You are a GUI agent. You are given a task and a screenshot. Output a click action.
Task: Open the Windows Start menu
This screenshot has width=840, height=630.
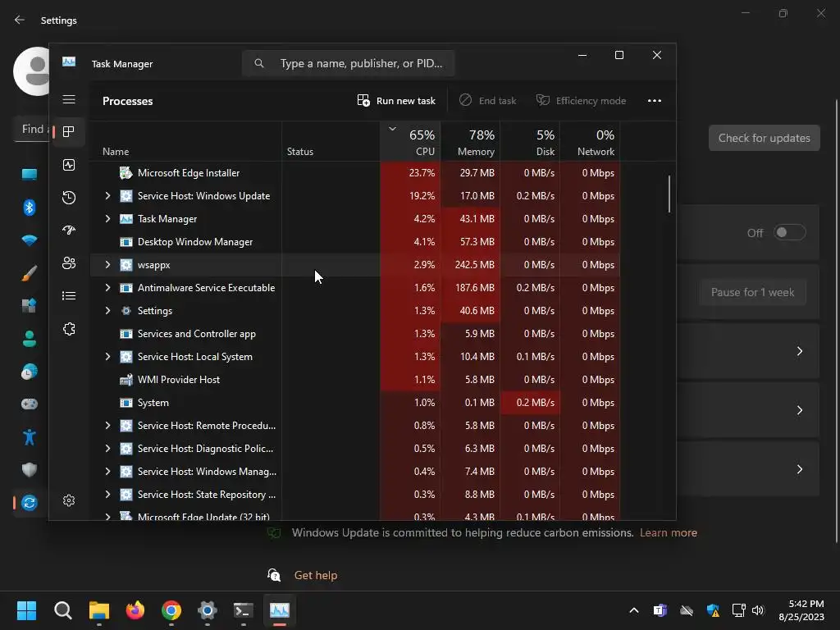(26, 610)
